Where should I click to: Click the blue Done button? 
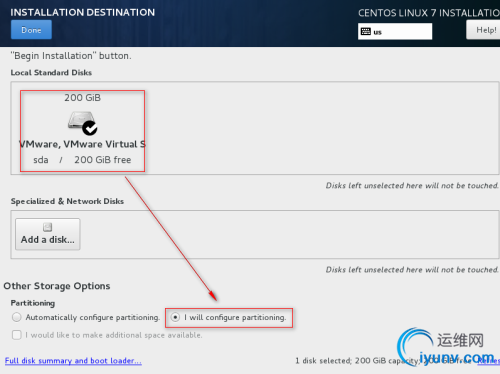coord(31,30)
